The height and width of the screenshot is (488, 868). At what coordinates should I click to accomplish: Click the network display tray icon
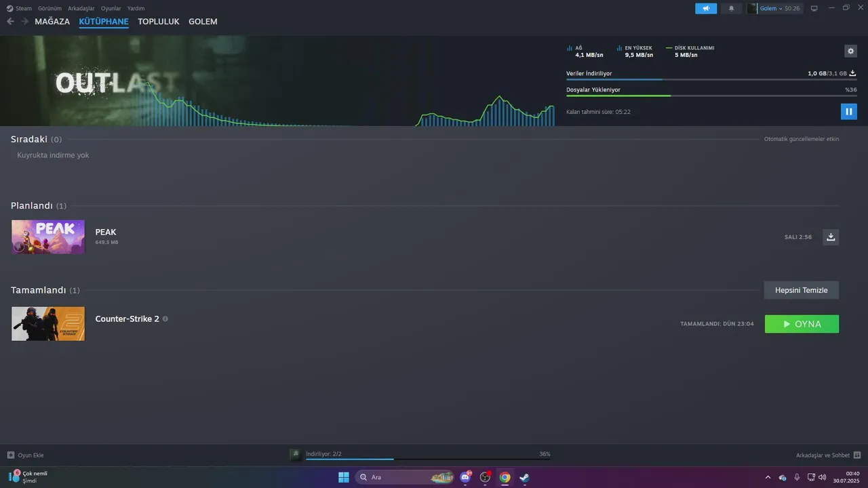click(810, 477)
